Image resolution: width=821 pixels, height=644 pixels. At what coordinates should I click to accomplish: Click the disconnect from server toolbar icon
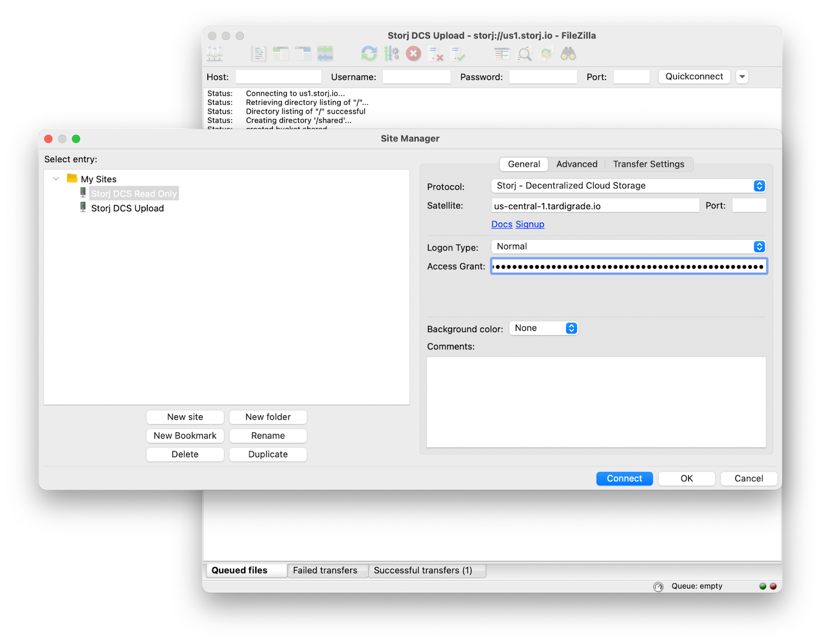(436, 54)
